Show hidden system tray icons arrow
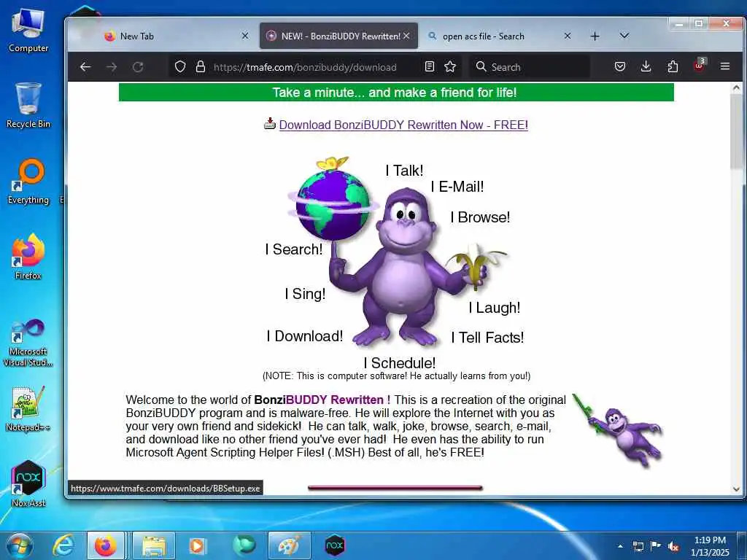The height and width of the screenshot is (560, 747). (x=620, y=546)
